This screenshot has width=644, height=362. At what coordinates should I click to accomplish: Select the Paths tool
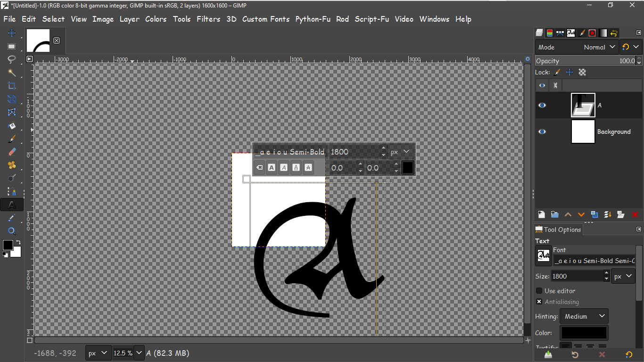pyautogui.click(x=12, y=191)
